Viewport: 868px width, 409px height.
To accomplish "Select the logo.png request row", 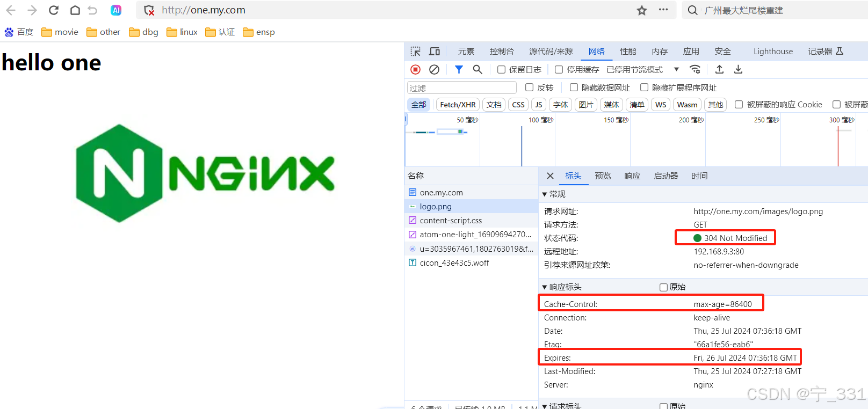I will (471, 207).
